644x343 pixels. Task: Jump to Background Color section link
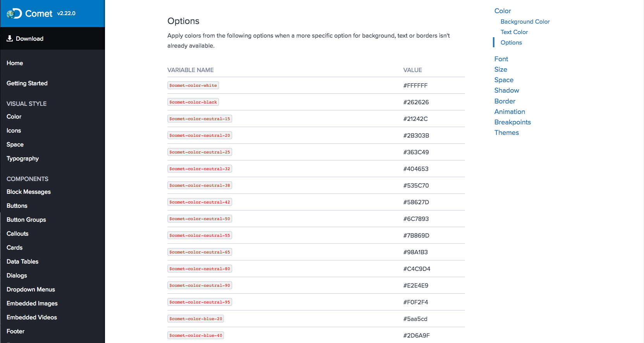click(525, 22)
